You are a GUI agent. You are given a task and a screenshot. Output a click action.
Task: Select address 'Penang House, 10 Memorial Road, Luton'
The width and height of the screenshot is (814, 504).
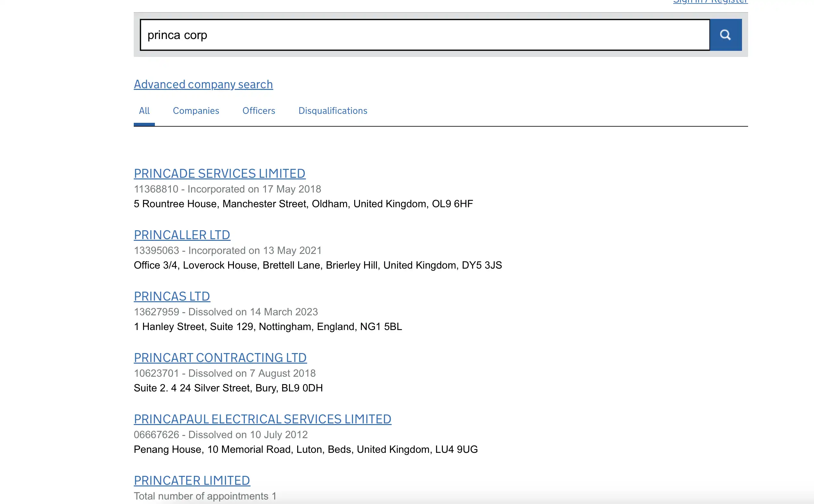coord(229,449)
